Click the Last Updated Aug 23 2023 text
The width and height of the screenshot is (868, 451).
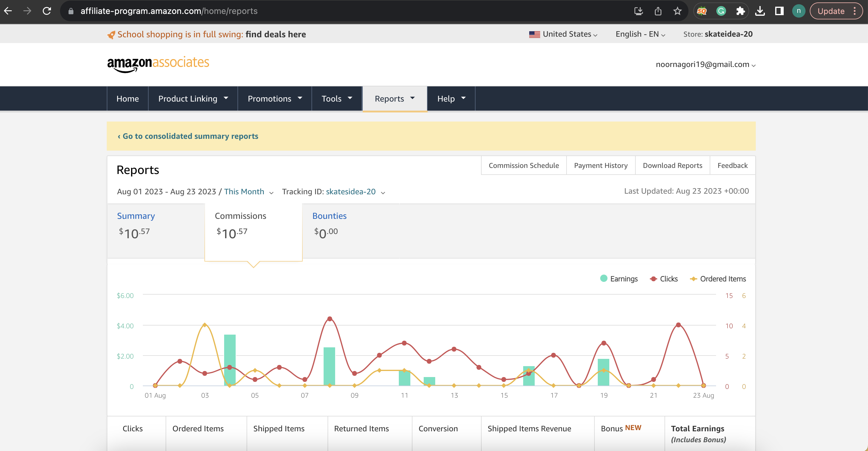[x=686, y=191]
